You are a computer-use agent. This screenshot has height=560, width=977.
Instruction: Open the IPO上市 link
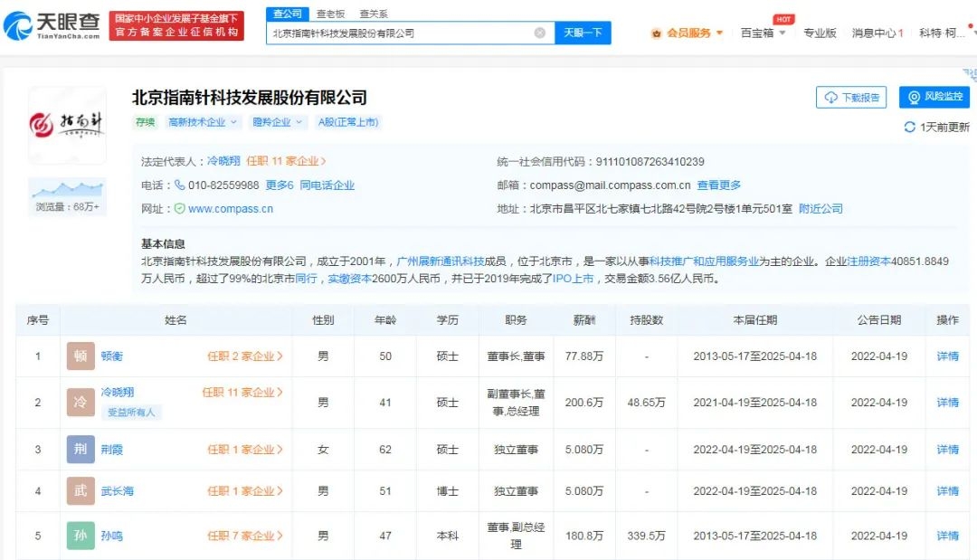point(574,279)
